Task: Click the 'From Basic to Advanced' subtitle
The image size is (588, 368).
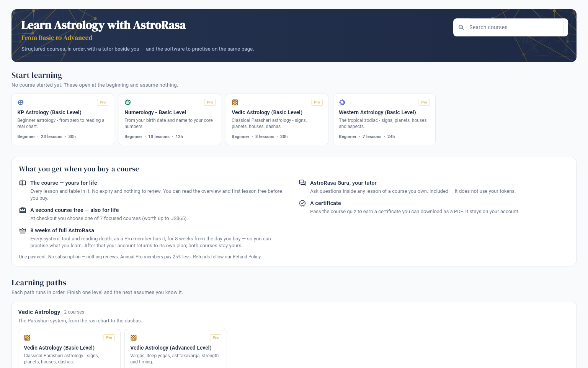Action: pos(57,38)
